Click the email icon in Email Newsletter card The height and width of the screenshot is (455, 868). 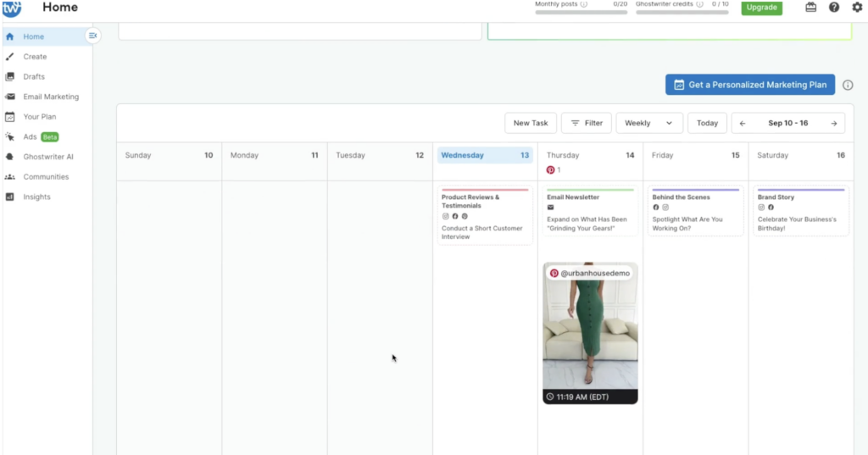(x=550, y=208)
